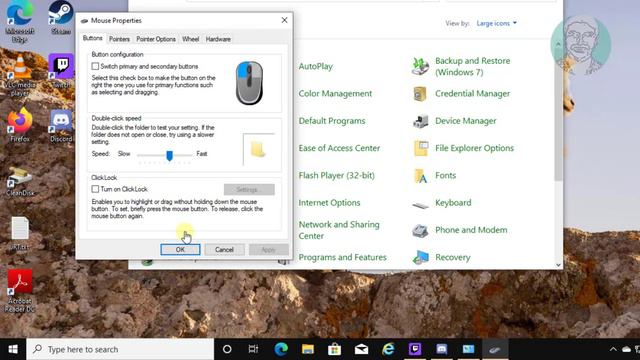Open File Explorer from taskbar
640x360 pixels.
click(x=308, y=349)
